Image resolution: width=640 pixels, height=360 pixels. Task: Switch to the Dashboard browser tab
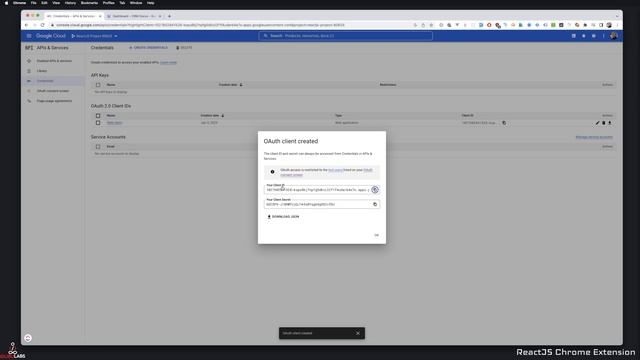pos(134,16)
